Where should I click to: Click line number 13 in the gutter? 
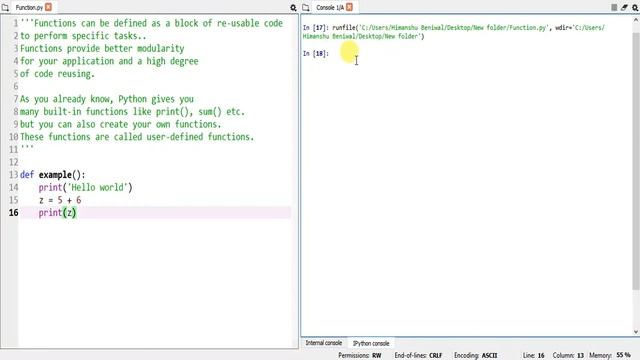coord(13,175)
